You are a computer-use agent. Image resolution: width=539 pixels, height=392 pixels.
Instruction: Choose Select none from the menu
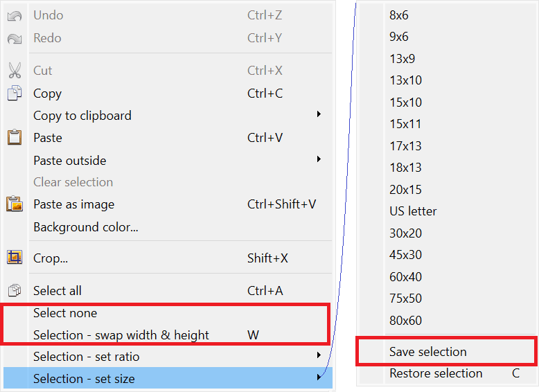65,313
